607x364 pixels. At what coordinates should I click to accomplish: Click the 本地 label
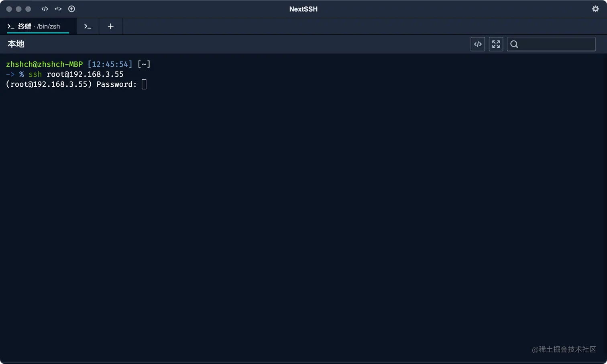tap(16, 44)
